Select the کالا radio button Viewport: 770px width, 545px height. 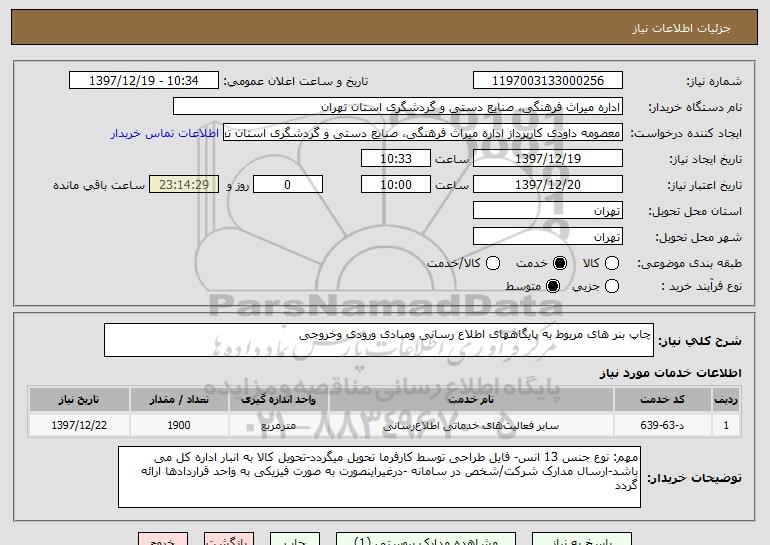click(x=612, y=263)
